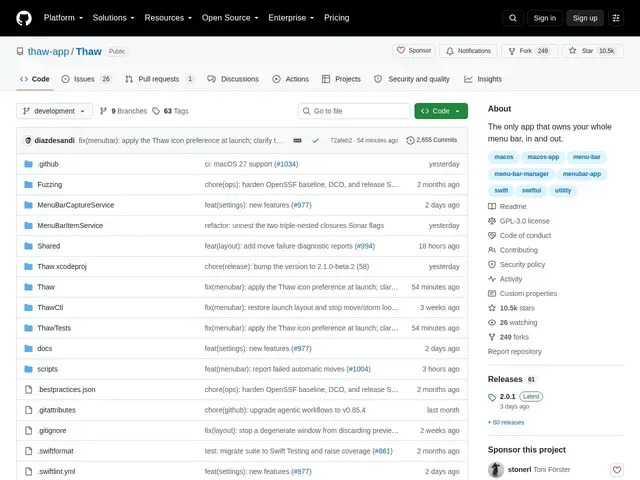
Task: Click the ThawTests folder icon
Action: click(28, 328)
